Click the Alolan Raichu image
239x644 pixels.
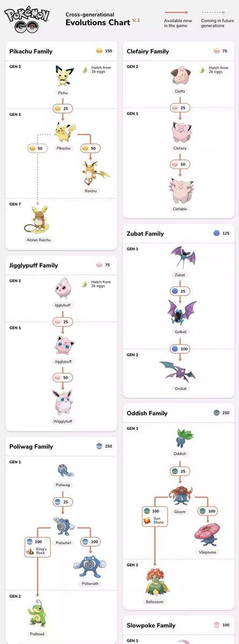(38, 219)
